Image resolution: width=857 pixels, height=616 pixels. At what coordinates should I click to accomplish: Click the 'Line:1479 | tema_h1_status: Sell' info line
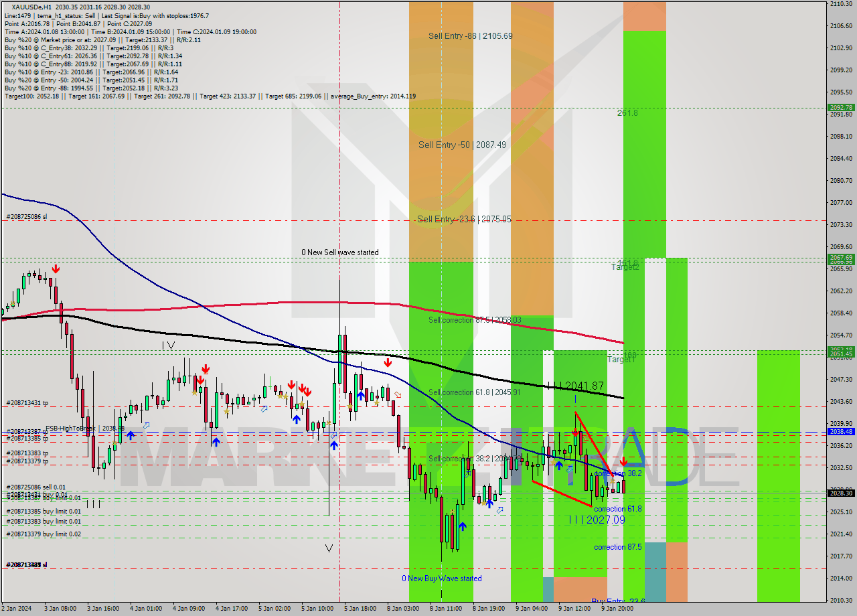(50, 15)
